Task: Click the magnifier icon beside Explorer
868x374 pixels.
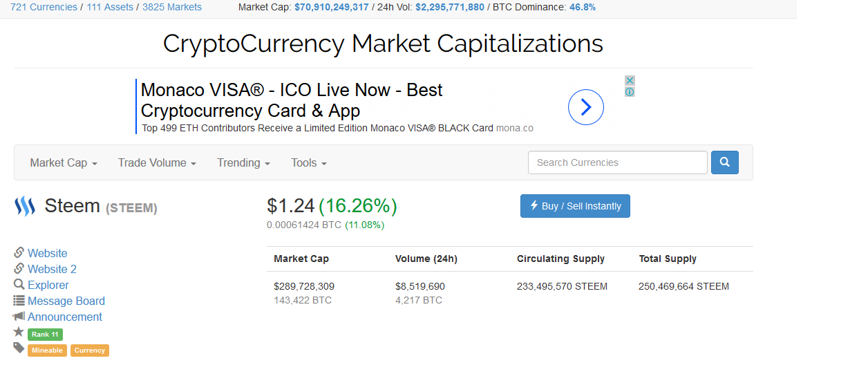Action: [19, 284]
